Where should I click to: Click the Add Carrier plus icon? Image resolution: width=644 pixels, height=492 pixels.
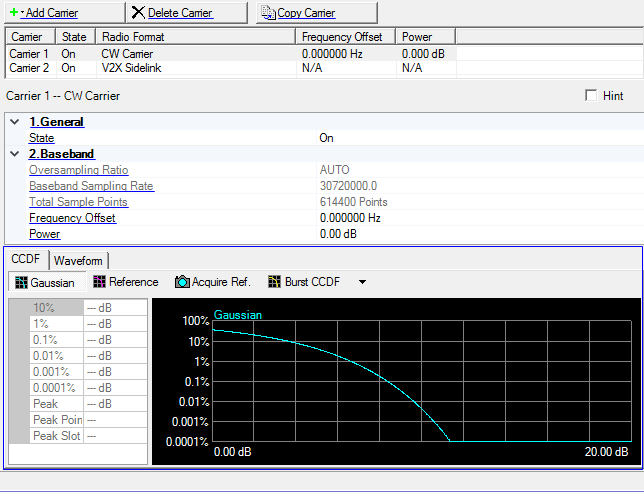[x=13, y=13]
